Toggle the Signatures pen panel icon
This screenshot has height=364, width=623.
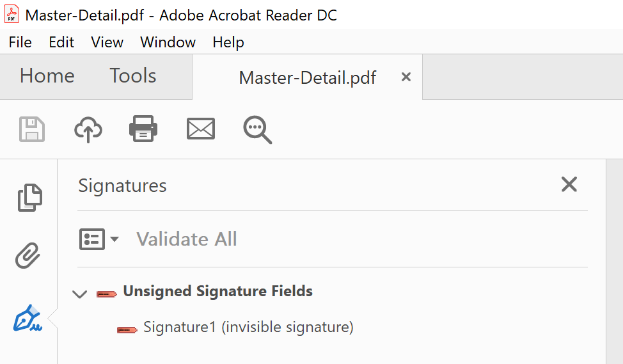(28, 319)
